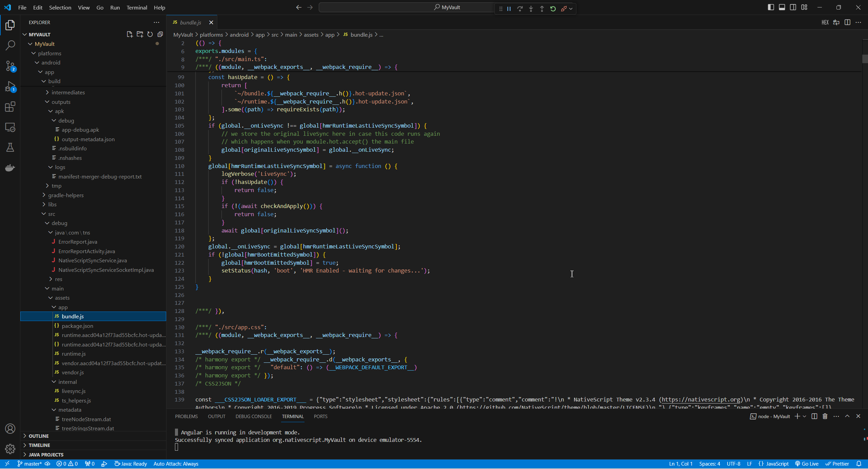Open the nativescript.org link in code
The height and width of the screenshot is (469, 868).
point(701,399)
